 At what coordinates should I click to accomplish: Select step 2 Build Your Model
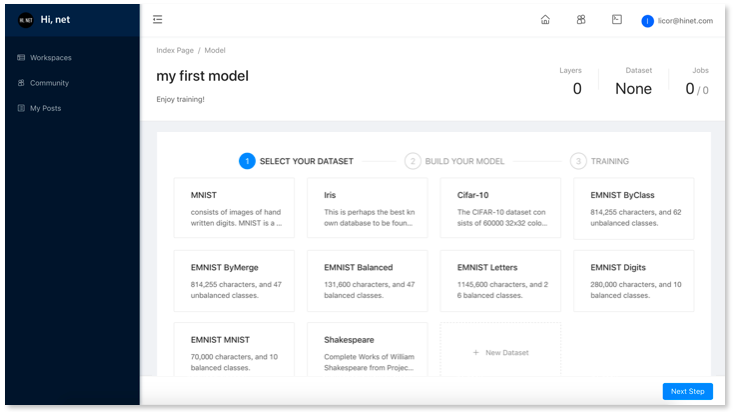coord(455,161)
